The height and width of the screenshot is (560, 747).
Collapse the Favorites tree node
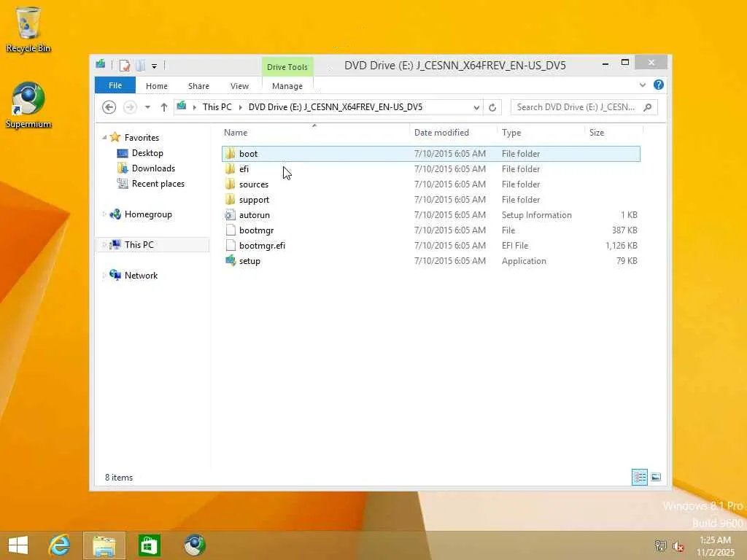104,138
